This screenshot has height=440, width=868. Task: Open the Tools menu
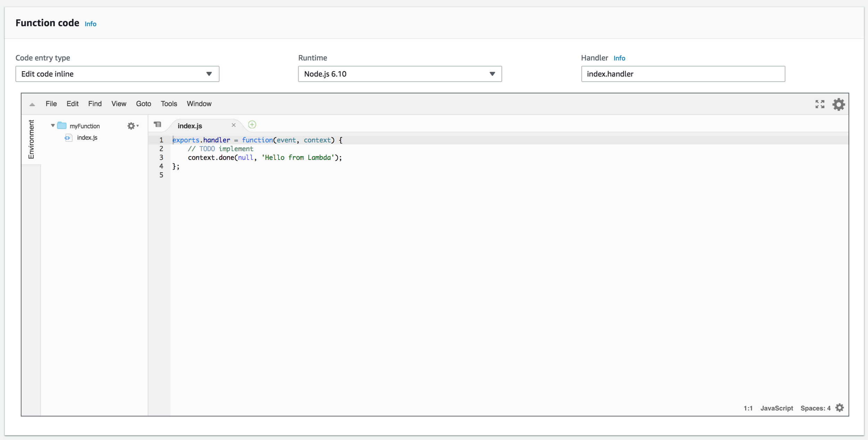169,104
